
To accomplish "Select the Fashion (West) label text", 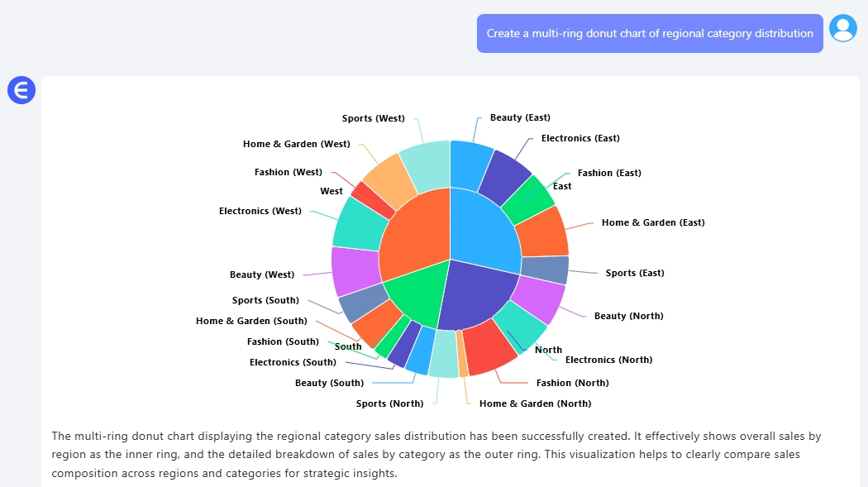I will coord(289,172).
